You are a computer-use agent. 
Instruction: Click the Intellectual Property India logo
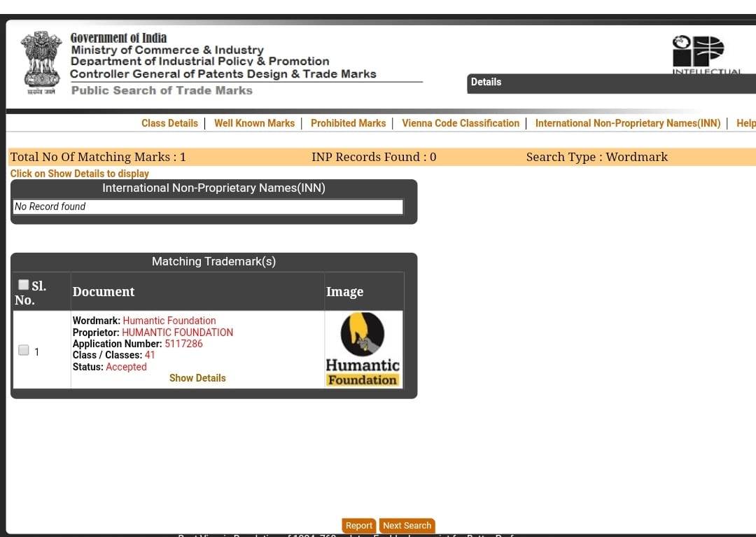[x=707, y=55]
